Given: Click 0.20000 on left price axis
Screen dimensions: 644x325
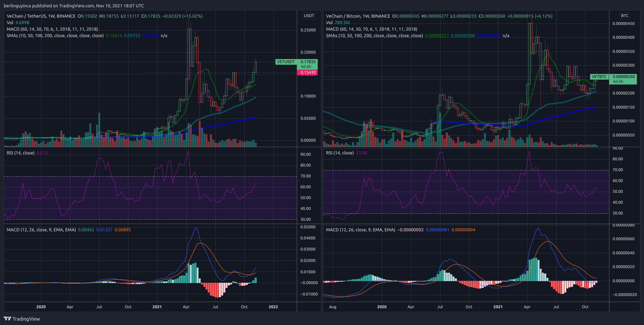Looking at the screenshot, I should (308, 52).
